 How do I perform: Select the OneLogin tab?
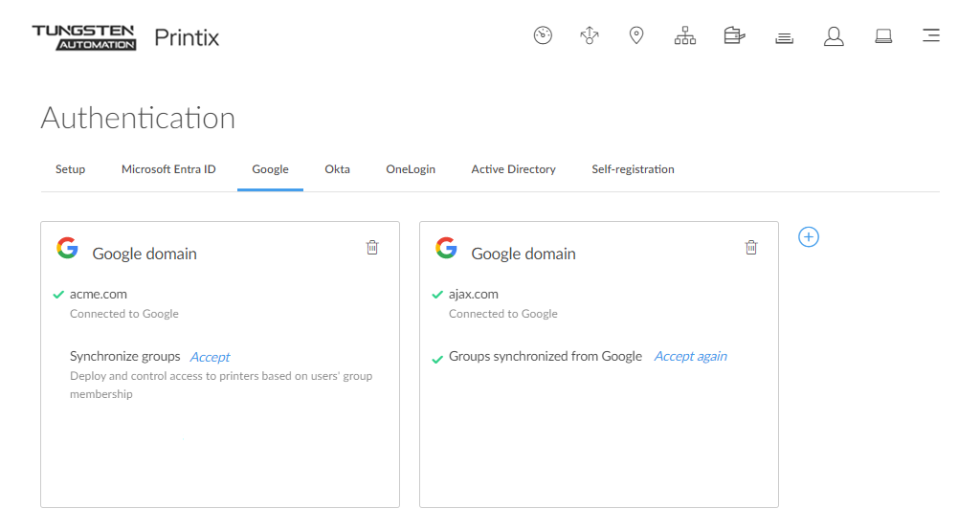[411, 169]
